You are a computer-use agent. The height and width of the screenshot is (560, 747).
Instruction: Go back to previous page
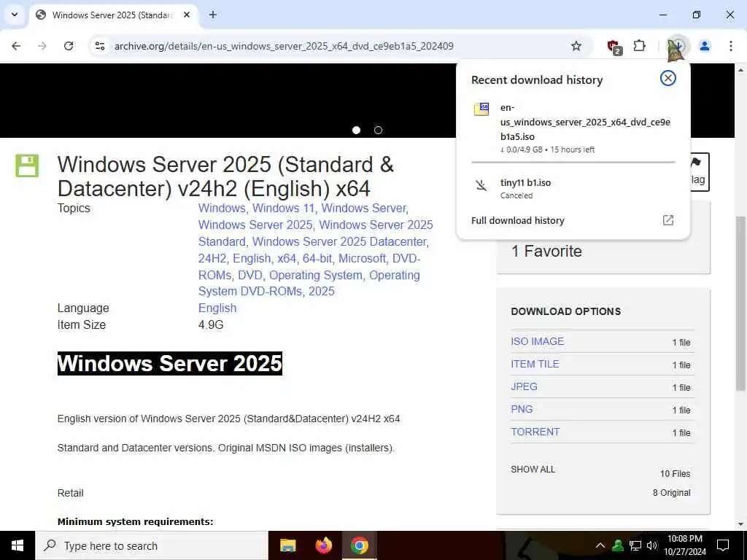[16, 46]
